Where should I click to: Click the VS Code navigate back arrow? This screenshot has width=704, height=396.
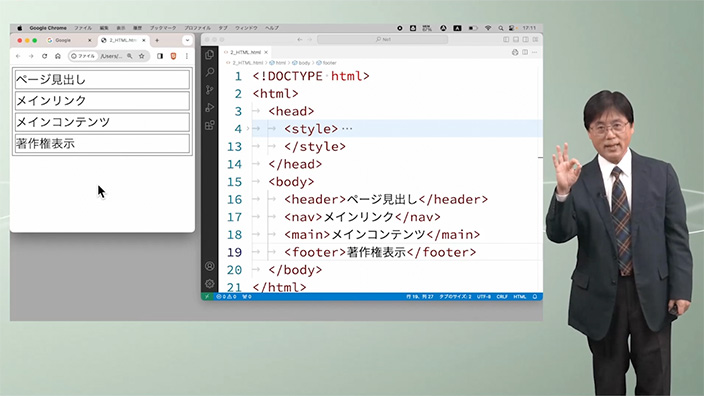[x=300, y=40]
